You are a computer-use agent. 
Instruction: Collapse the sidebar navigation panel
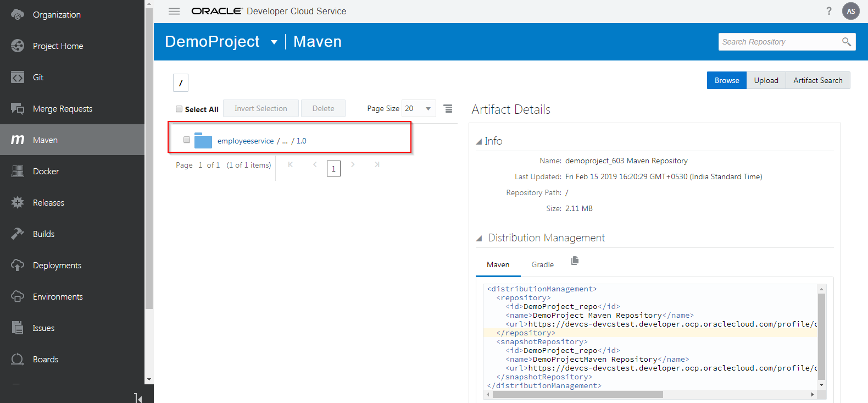click(138, 398)
